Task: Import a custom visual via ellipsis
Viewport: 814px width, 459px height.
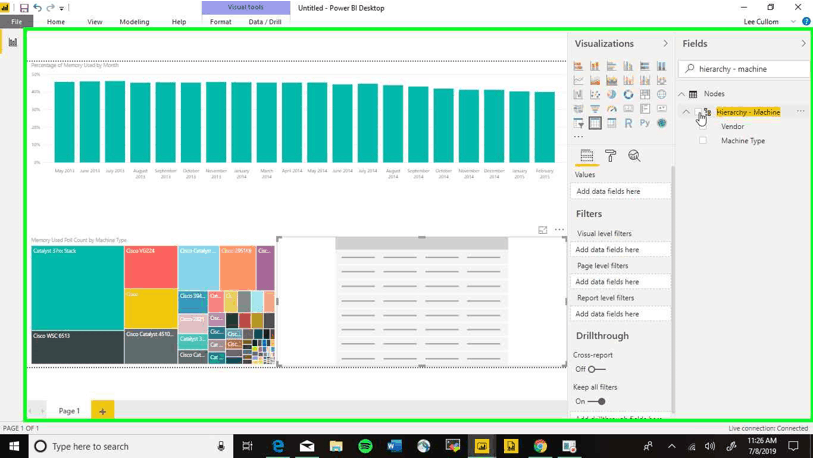Action: (x=578, y=137)
